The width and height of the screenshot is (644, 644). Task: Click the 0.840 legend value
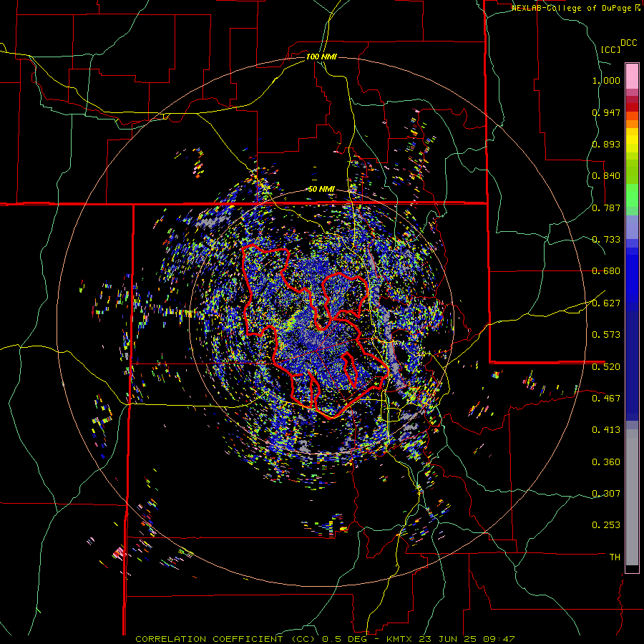click(x=606, y=176)
